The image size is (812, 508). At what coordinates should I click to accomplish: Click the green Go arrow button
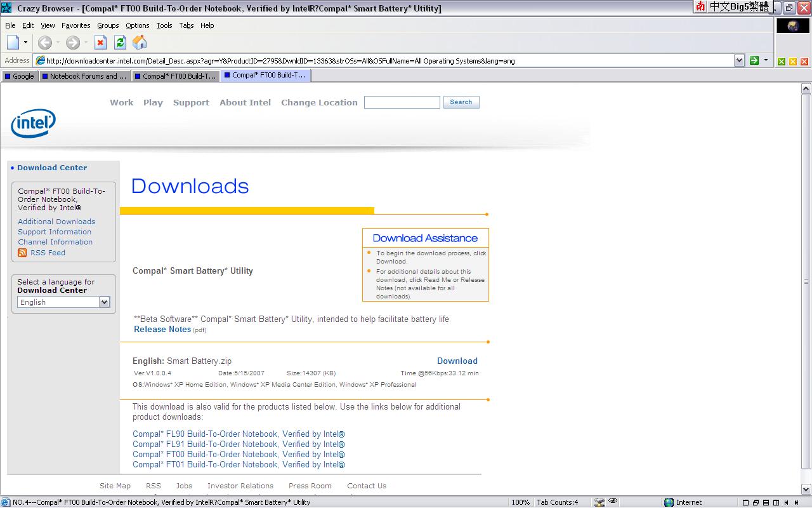[754, 60]
